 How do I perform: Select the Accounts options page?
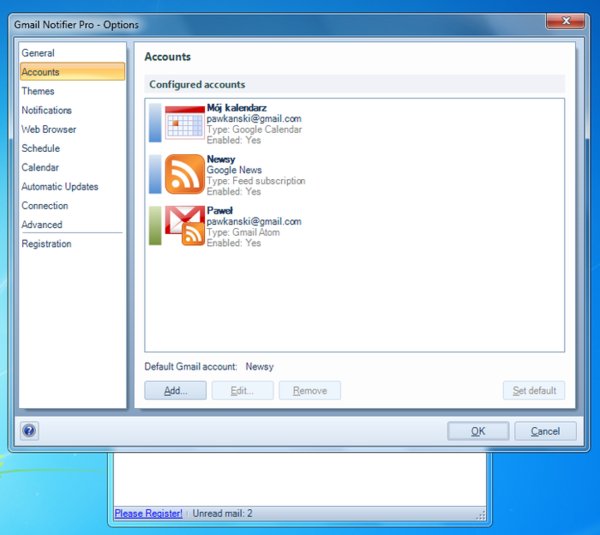click(x=72, y=72)
